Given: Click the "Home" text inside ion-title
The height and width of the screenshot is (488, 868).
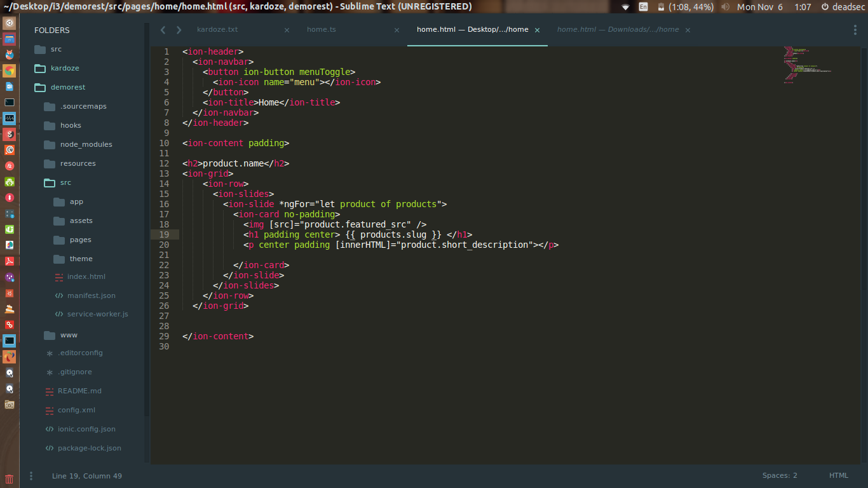Looking at the screenshot, I should tap(269, 102).
